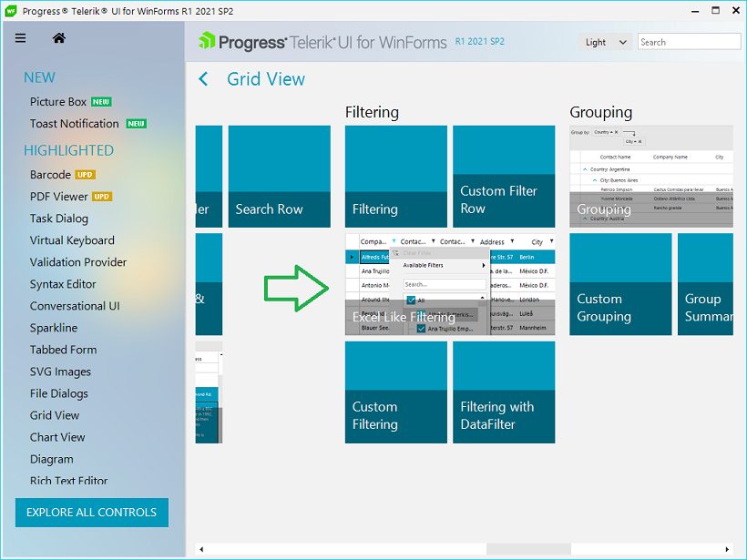Open Picture Box demo
The image size is (747, 560).
point(58,102)
